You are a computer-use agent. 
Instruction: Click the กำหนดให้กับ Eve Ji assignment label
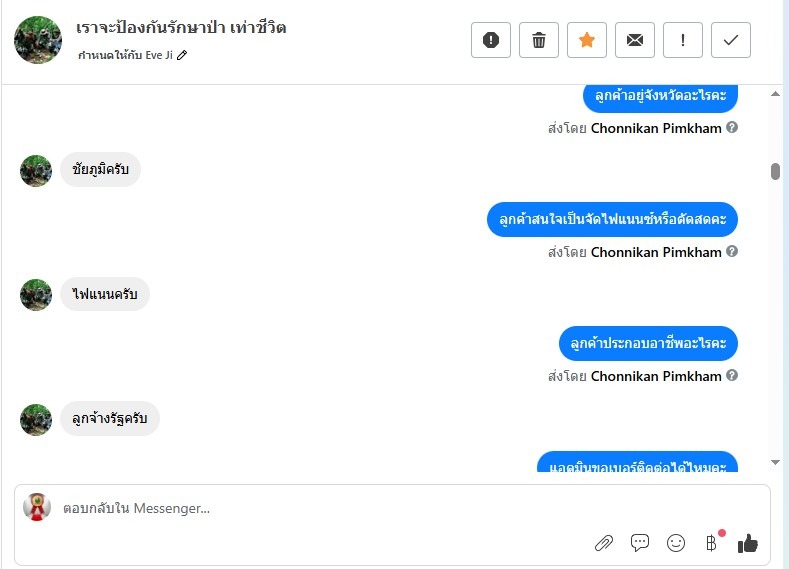[125, 55]
